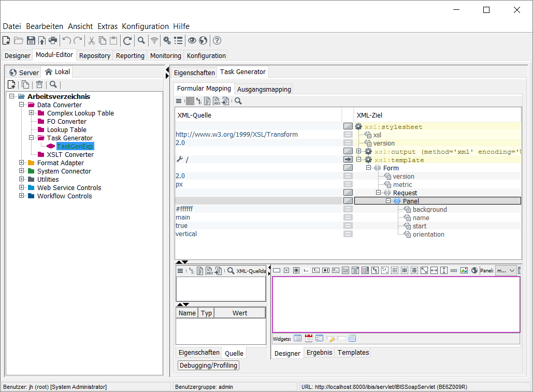This screenshot has height=392, width=533.
Task: Open the Panel dropdown in designer toolbar
Action: (x=506, y=270)
